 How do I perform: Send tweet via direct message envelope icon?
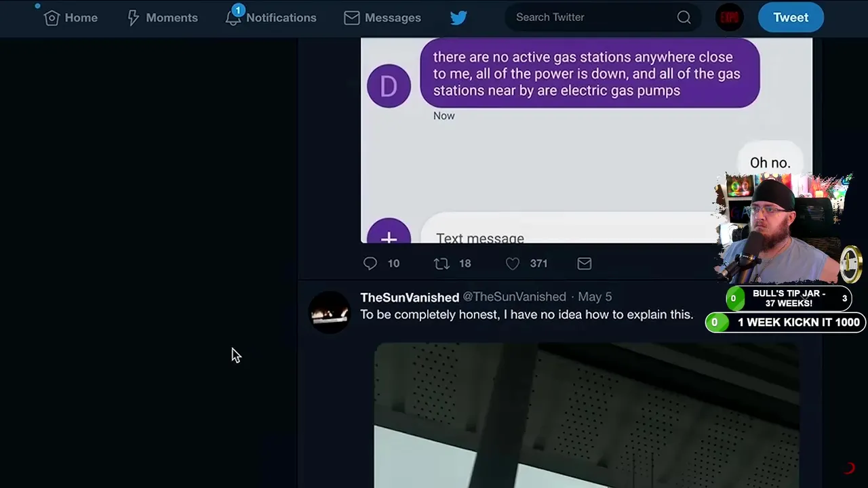point(585,264)
